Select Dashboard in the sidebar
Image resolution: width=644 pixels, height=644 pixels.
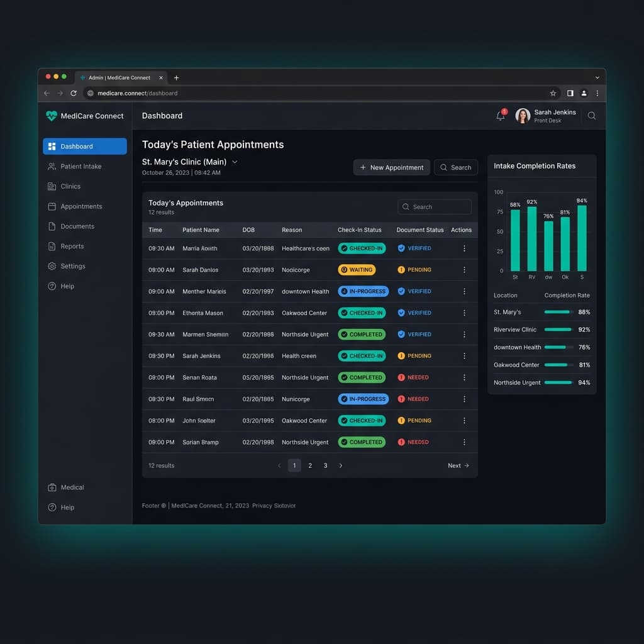[85, 146]
